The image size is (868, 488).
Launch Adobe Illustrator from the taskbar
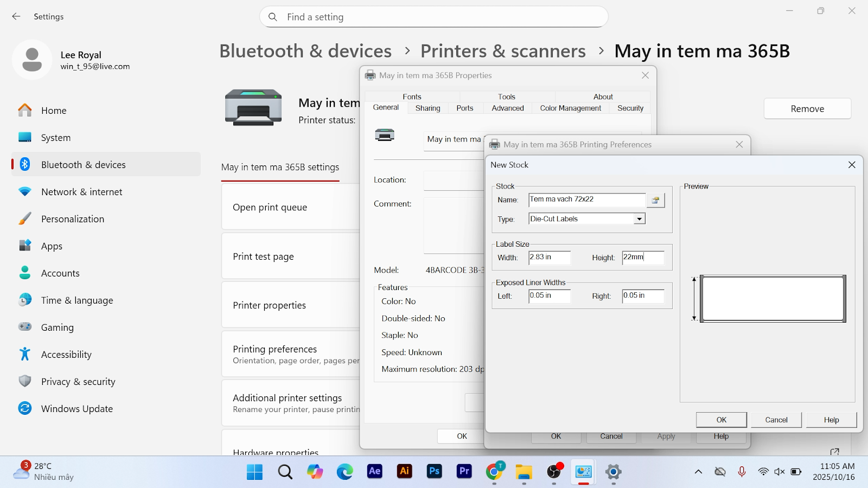[x=405, y=472]
